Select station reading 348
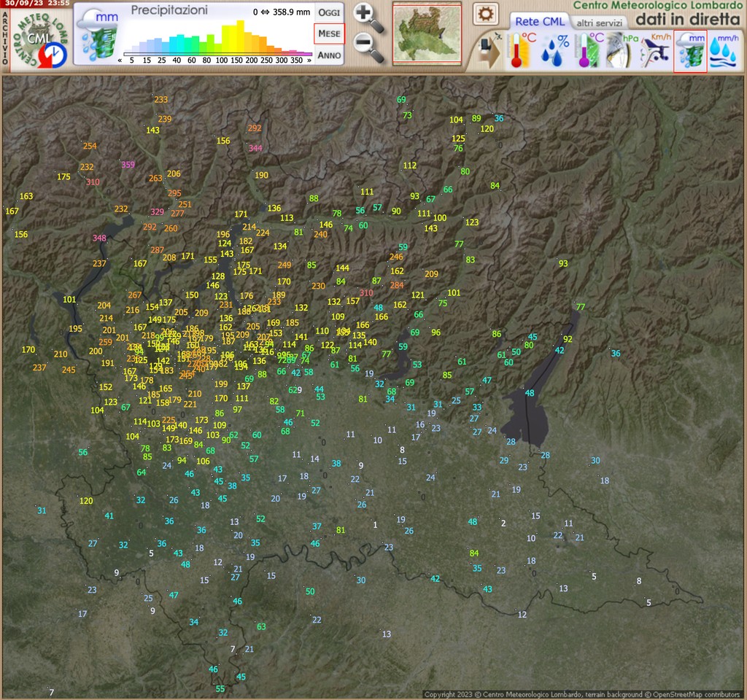 point(99,238)
